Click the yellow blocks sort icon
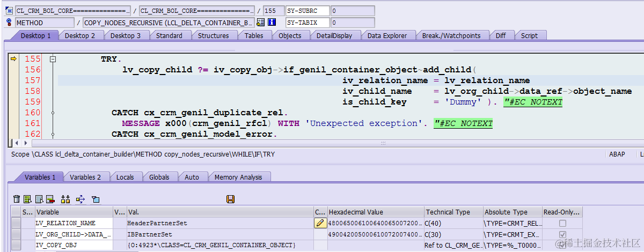This screenshot has height=252, width=644. [x=65, y=199]
